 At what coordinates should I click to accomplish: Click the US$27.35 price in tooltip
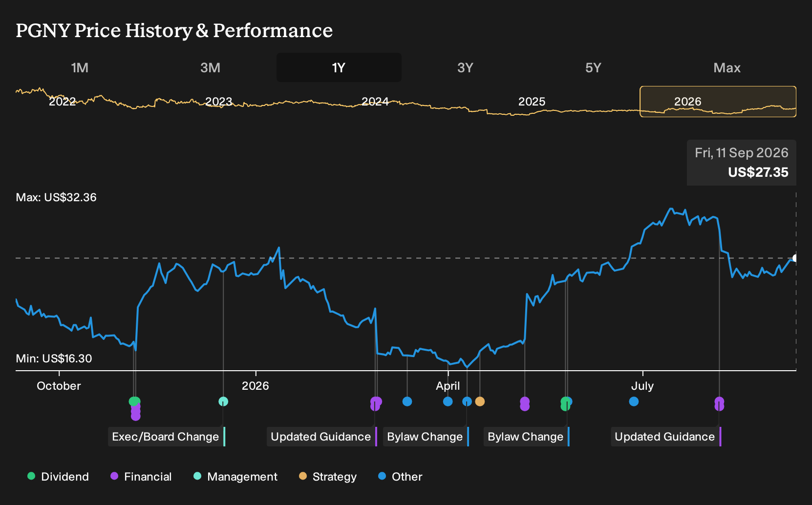point(758,172)
